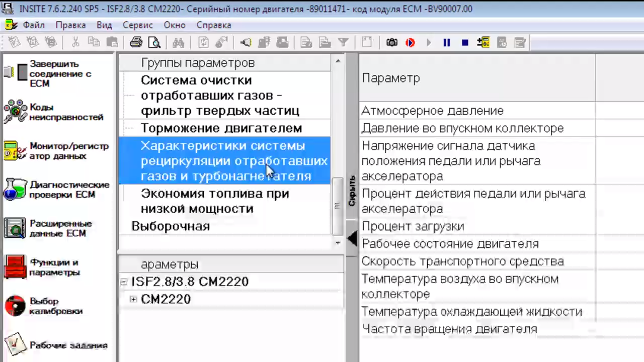Open Выбор калибровки in sidebar

pyautogui.click(x=43, y=306)
